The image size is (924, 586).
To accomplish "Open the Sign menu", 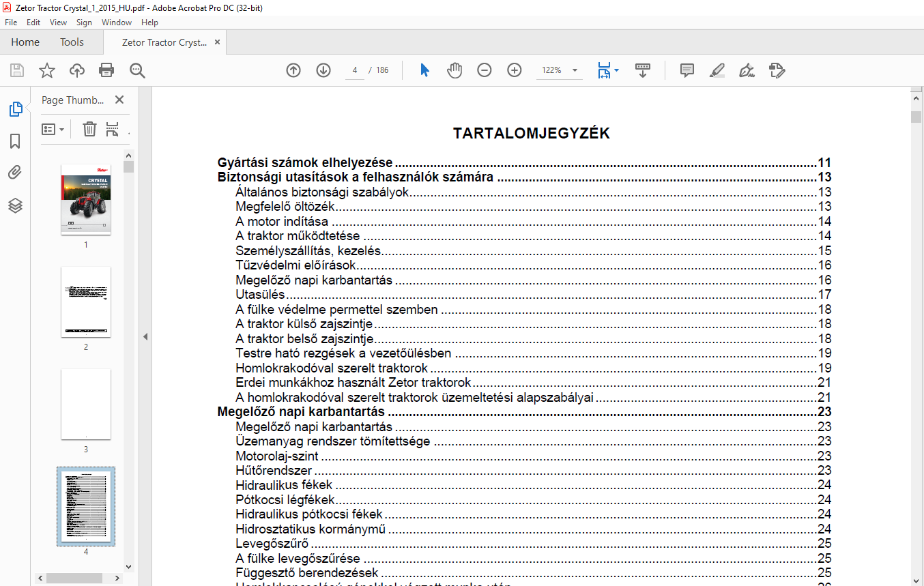I will point(84,22).
